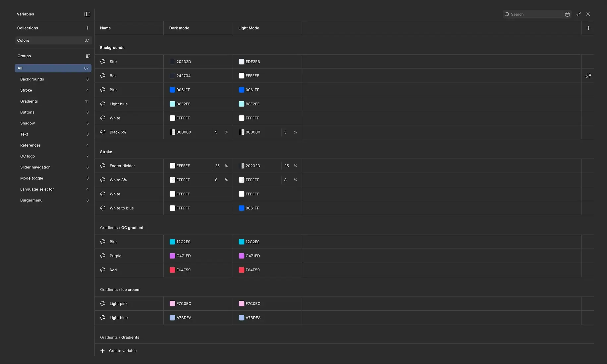
Task: Toggle the sidebar panel icon
Action: [x=87, y=14]
